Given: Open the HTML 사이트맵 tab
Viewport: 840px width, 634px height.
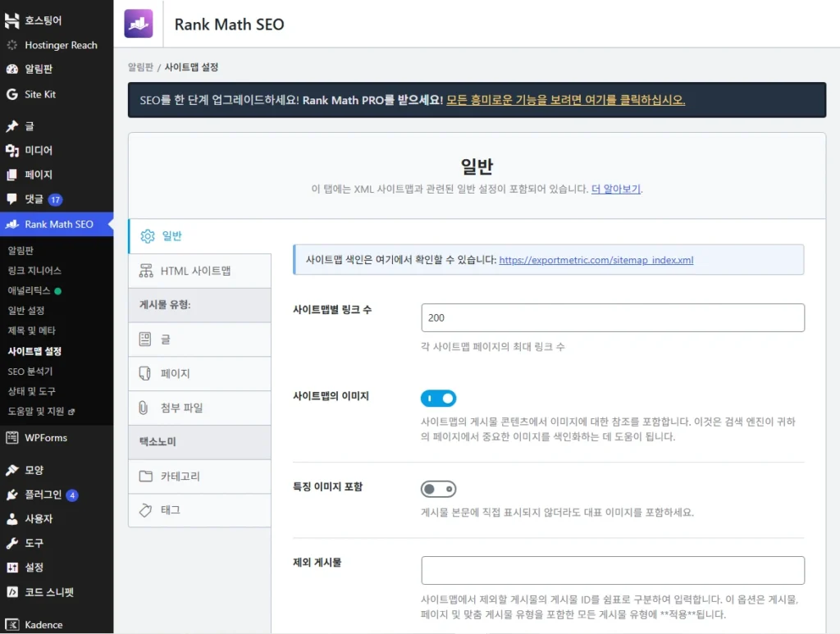Looking at the screenshot, I should coord(199,271).
